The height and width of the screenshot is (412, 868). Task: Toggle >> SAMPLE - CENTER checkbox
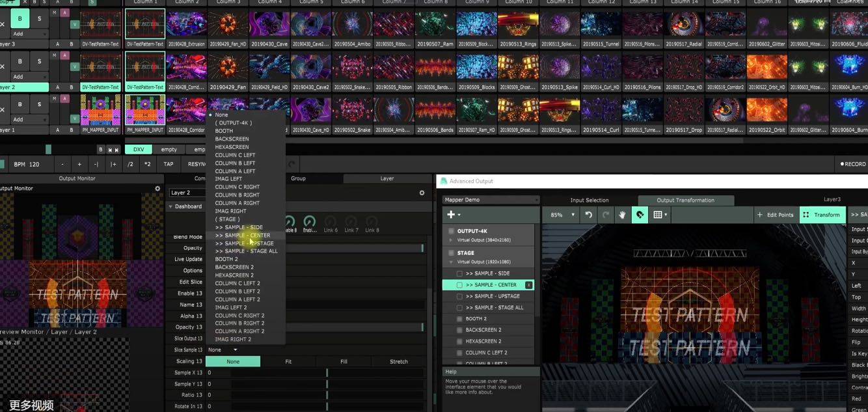[460, 285]
